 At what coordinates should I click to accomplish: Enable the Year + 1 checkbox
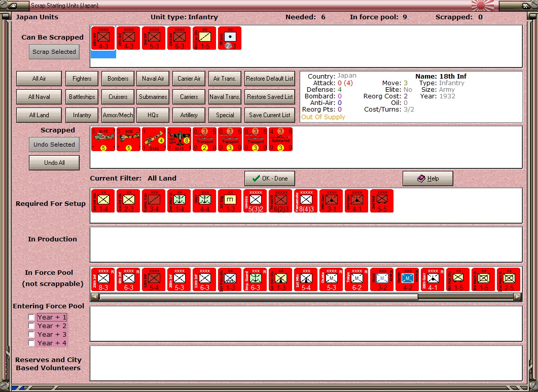pos(31,317)
